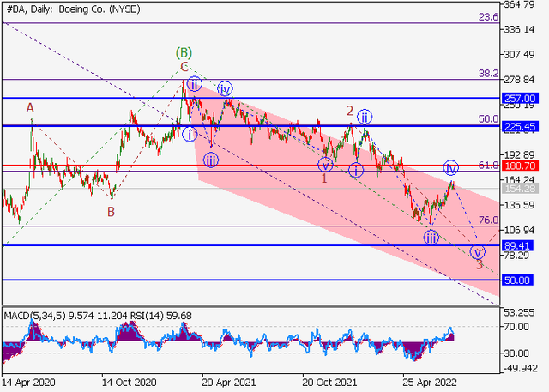Select the brown wave 3 label
549x392 pixels.
point(480,264)
